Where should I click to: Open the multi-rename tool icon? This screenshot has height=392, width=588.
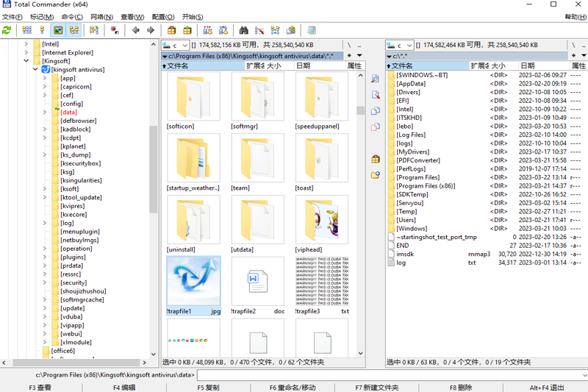pyautogui.click(x=259, y=30)
